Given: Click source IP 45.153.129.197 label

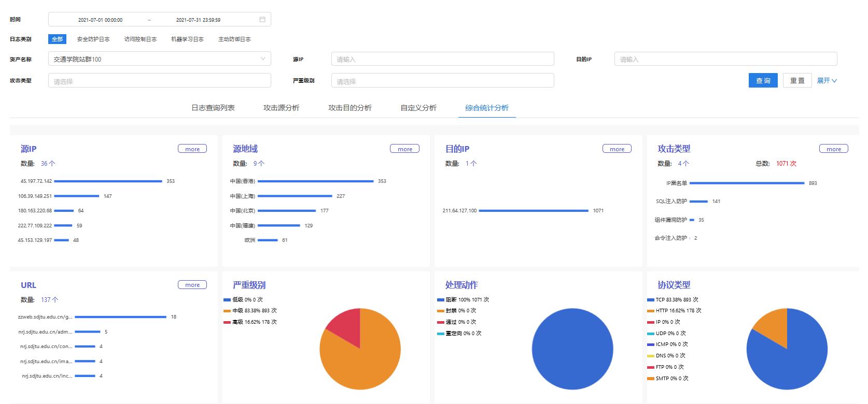Looking at the screenshot, I should [35, 240].
